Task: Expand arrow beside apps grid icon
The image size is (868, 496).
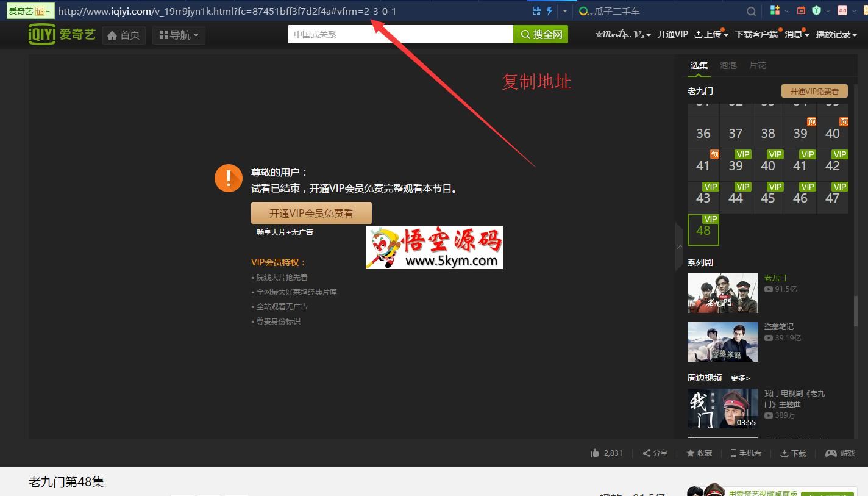Action: point(786,11)
